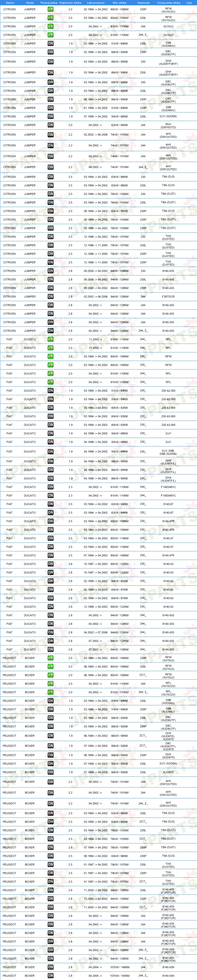Screen dimensions: 197x980
Task: Click 'RHV (DW10UTD)' engine code cell
Action: (169, 126)
